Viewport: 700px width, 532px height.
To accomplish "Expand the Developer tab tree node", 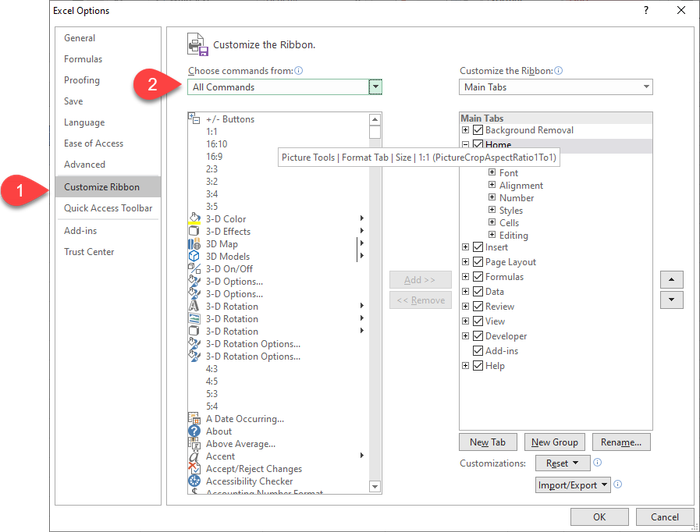I will point(465,336).
